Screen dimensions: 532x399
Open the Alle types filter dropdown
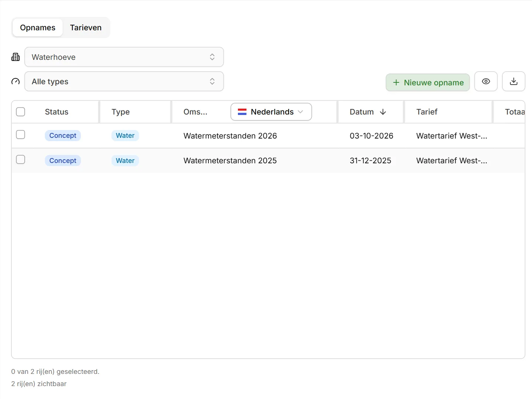tap(124, 81)
